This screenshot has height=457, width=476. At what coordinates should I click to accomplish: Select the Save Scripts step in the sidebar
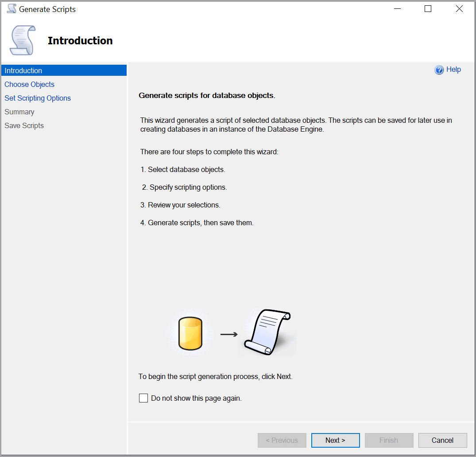[24, 125]
